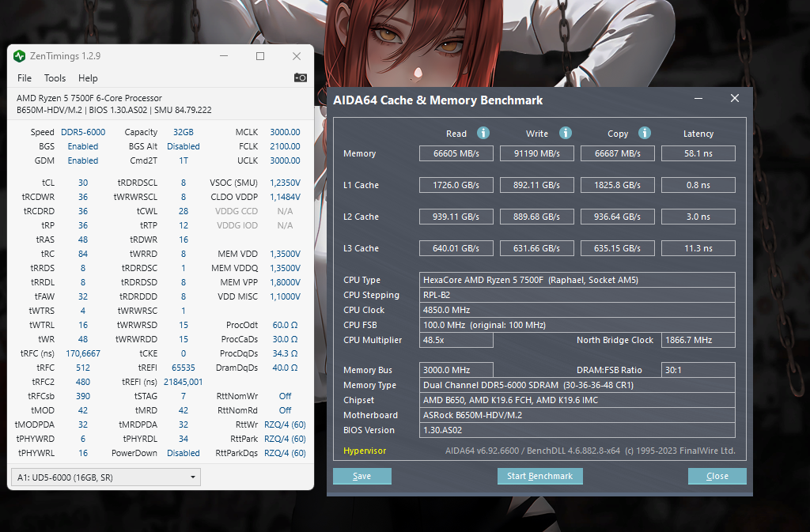810x532 pixels.
Task: Click the Capacity value 32GB
Action: point(184,132)
